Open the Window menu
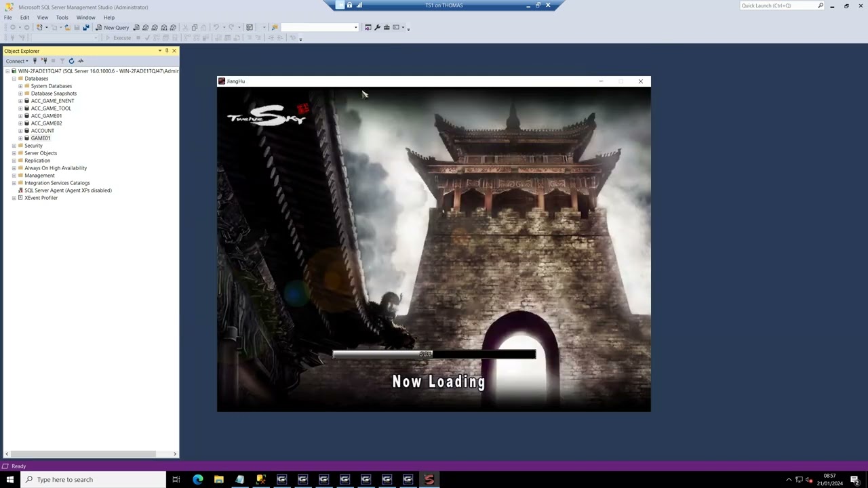 coord(85,17)
